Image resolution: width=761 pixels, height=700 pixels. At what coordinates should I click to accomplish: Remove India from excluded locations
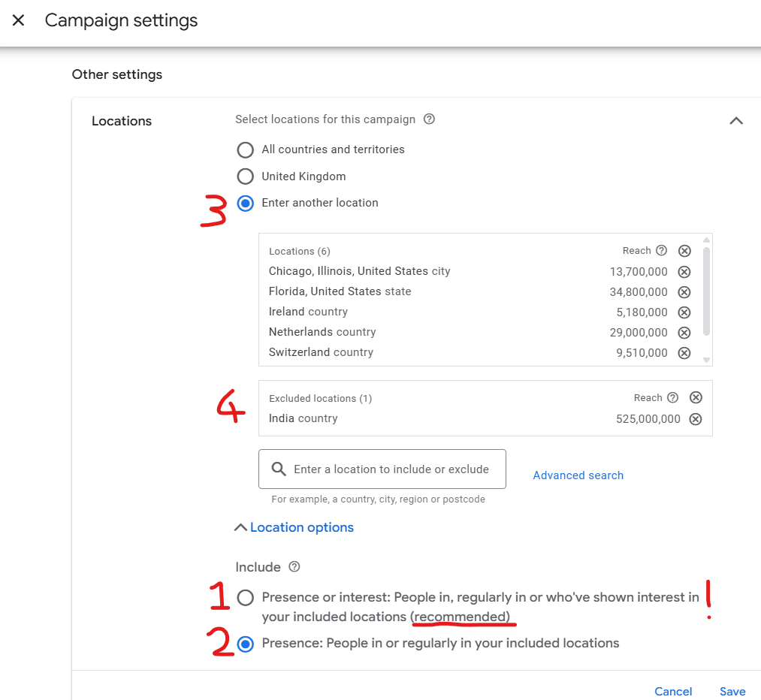(696, 419)
